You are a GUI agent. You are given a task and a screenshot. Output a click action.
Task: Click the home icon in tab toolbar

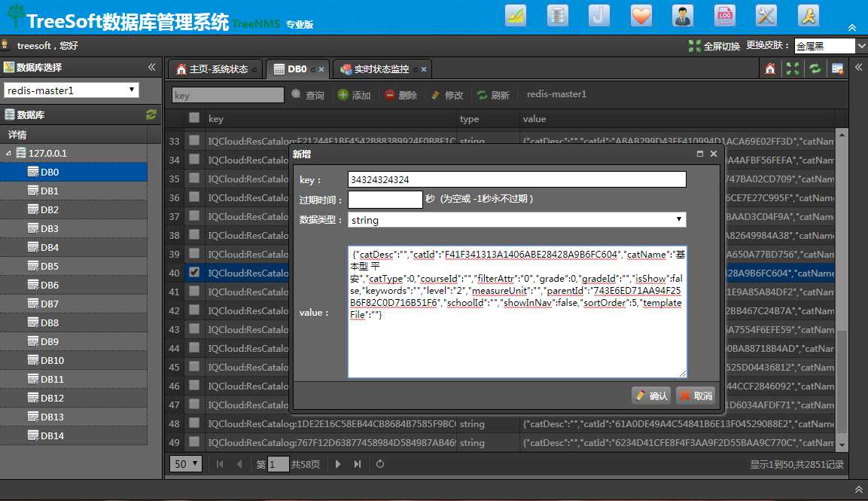click(770, 69)
